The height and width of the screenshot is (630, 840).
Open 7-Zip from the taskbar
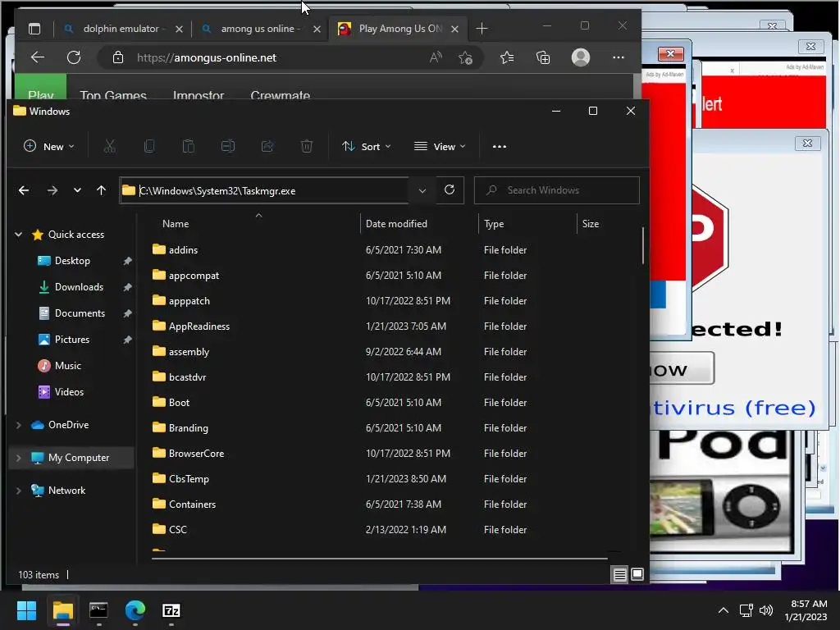(171, 610)
